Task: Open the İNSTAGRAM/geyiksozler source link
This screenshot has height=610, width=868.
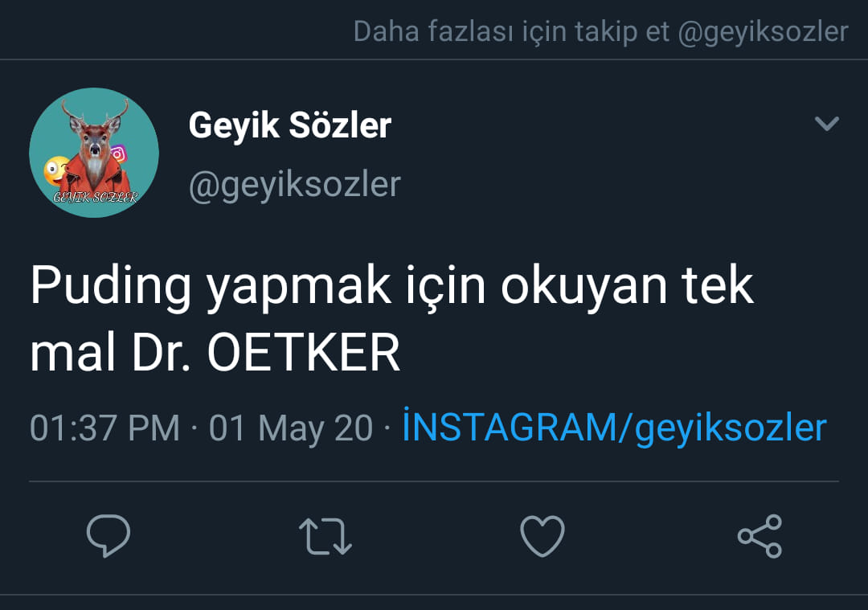Action: [615, 428]
